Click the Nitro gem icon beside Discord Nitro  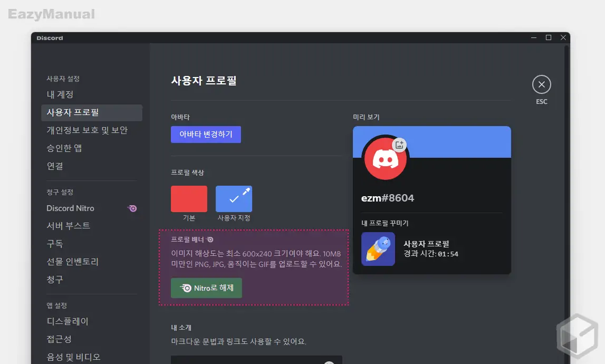(x=132, y=208)
